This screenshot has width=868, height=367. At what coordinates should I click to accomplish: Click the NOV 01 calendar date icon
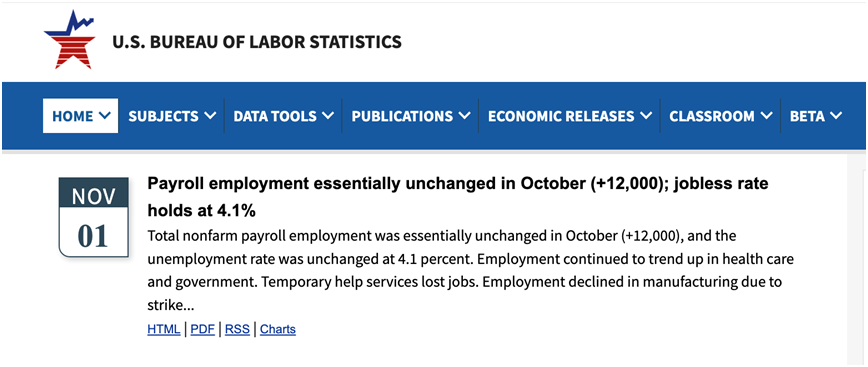click(x=94, y=217)
